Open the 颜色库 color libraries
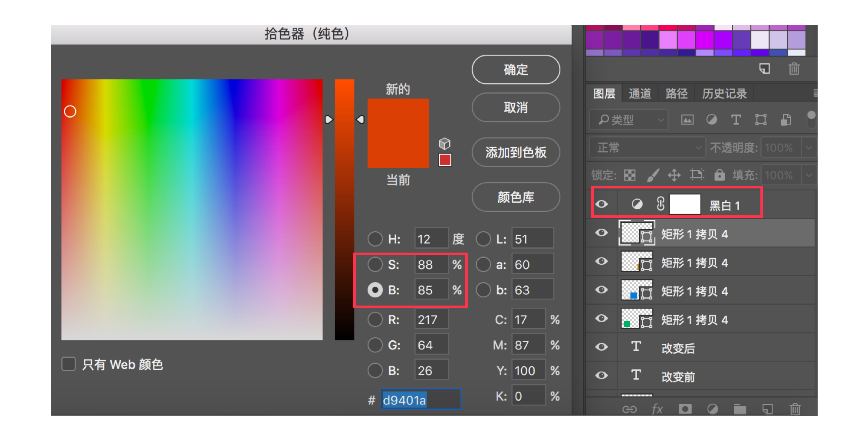Screen dimensions: 868x441 point(516,197)
